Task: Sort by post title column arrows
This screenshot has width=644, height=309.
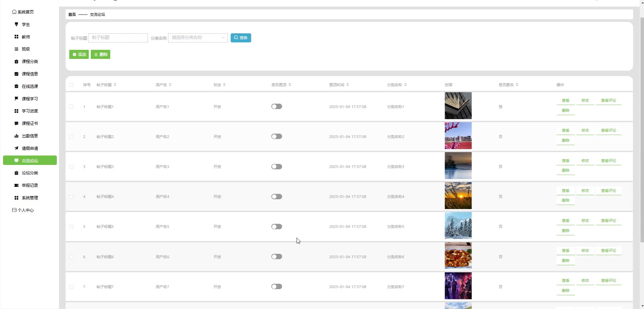Action: point(115,85)
